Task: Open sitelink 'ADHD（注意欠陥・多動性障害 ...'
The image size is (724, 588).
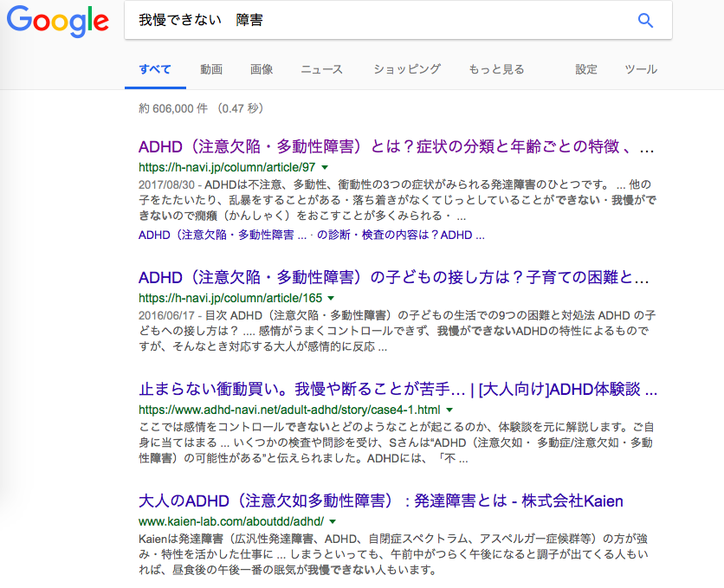Action: pyautogui.click(x=223, y=235)
